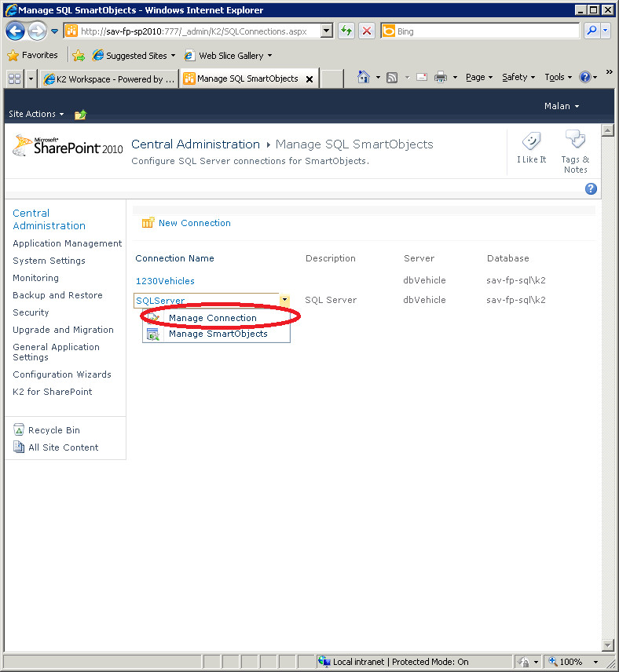
Task: Click the Navigate Up folder icon
Action: [80, 115]
